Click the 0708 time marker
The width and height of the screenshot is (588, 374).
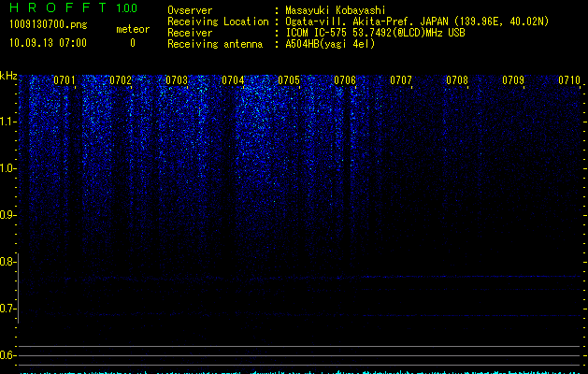457,80
